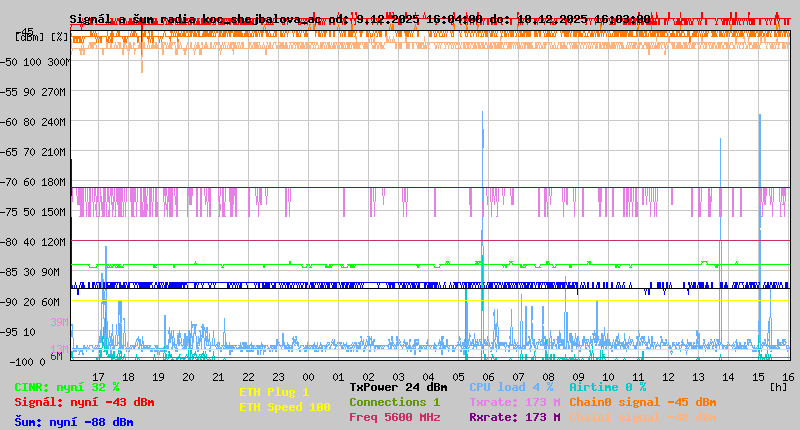Click the '-80 40 120M' y-axis label

pyautogui.click(x=33, y=242)
